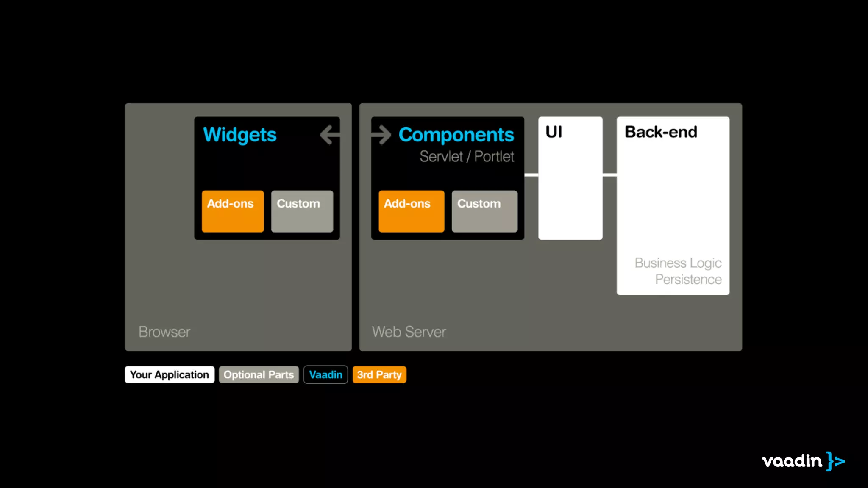Click the Business Logic text

678,263
